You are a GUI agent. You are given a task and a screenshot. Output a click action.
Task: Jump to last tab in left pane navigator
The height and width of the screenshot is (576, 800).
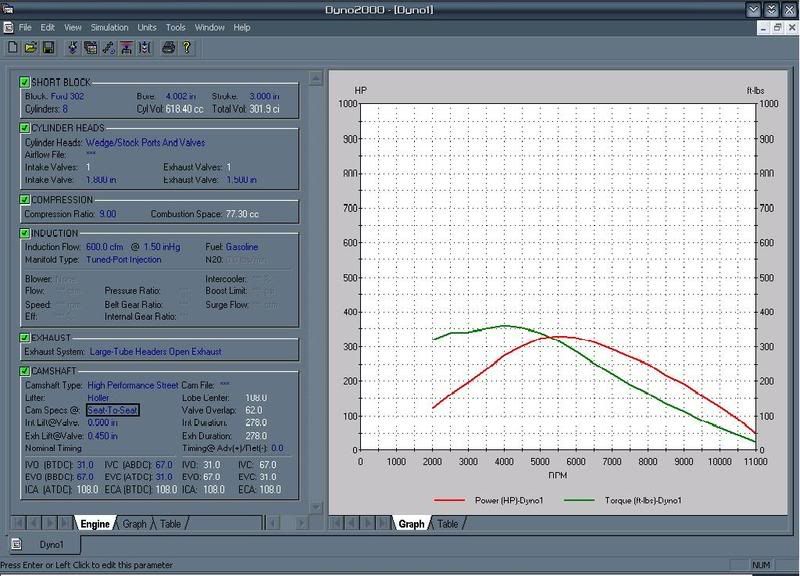point(65,523)
